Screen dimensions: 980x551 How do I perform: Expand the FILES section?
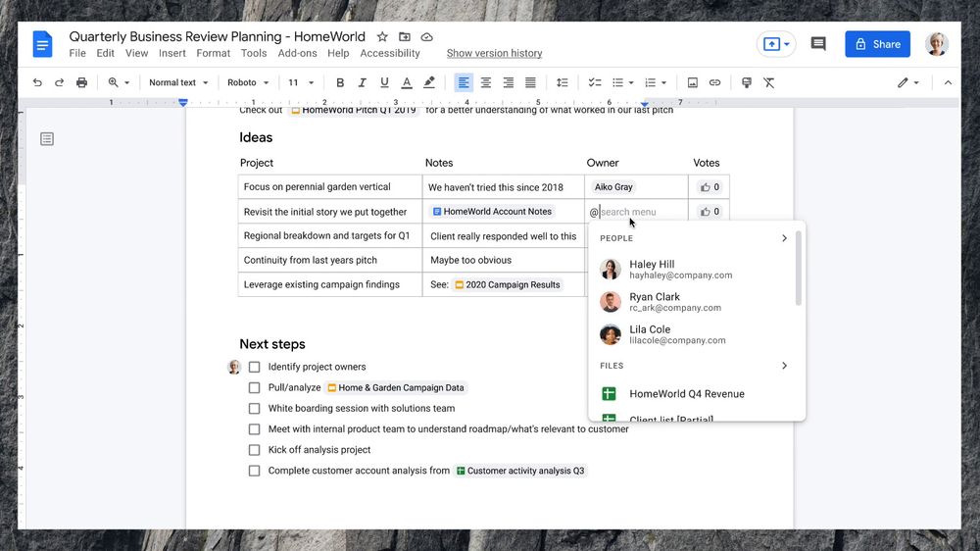click(x=784, y=366)
